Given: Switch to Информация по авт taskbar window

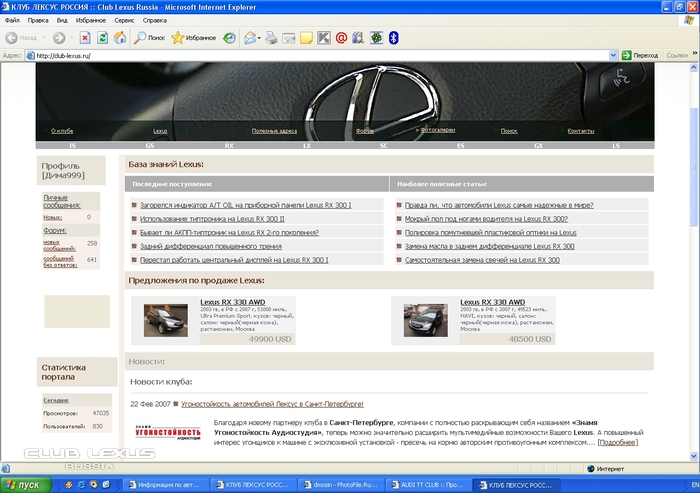Looking at the screenshot, I should click(x=163, y=485).
